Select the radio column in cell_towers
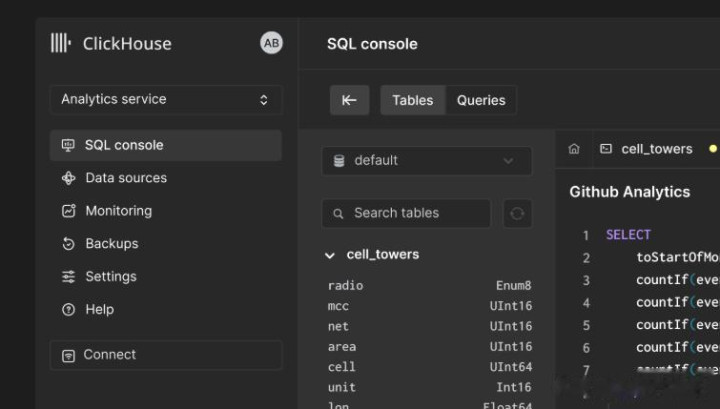This screenshot has height=409, width=720. [346, 286]
